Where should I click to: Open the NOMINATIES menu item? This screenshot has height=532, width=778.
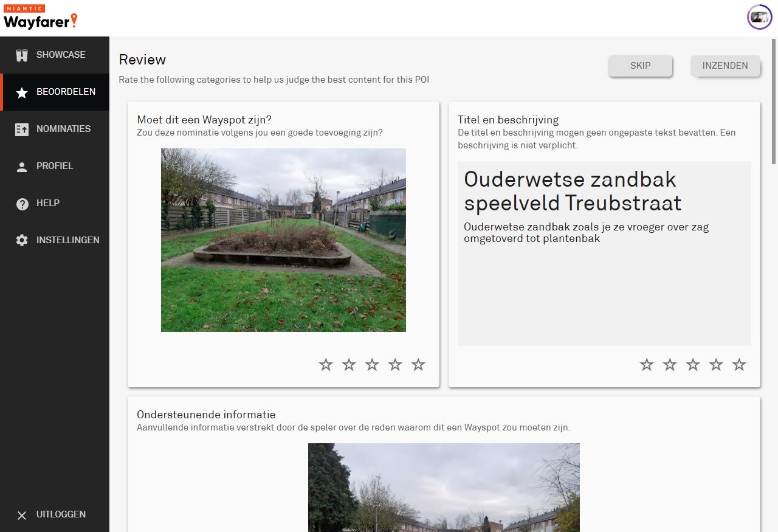point(63,129)
